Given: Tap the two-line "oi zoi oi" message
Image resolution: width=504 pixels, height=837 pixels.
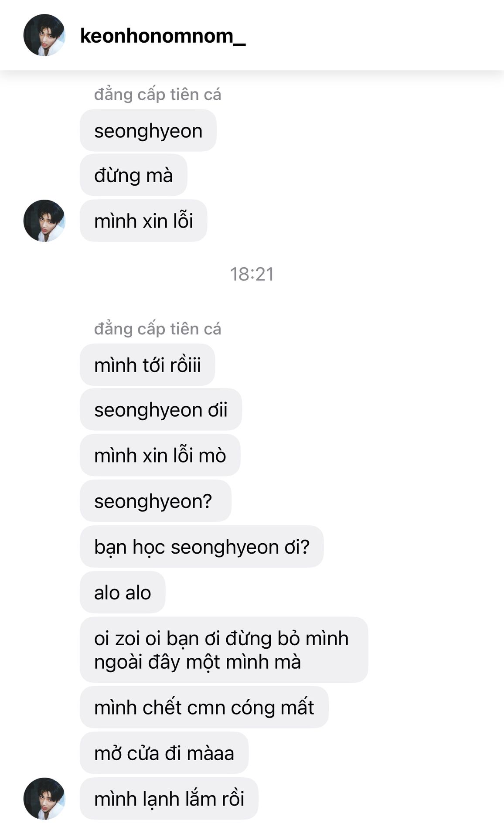Looking at the screenshot, I should coord(224,650).
